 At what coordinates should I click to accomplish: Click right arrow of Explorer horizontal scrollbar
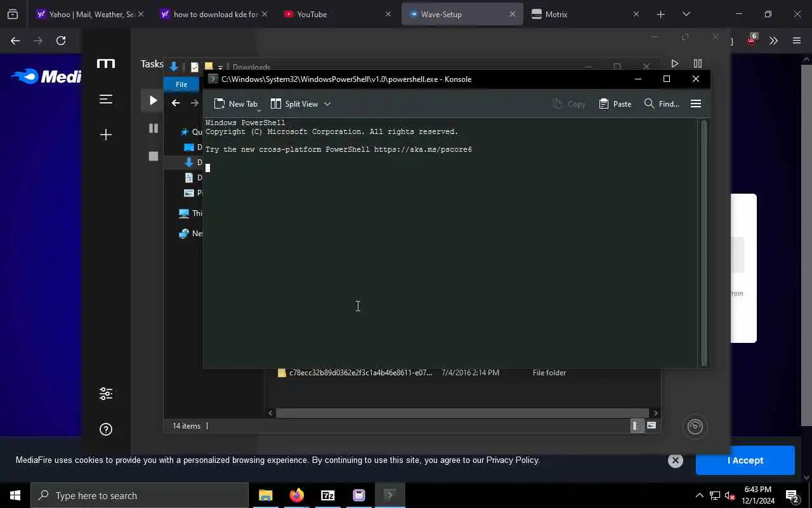tap(655, 413)
